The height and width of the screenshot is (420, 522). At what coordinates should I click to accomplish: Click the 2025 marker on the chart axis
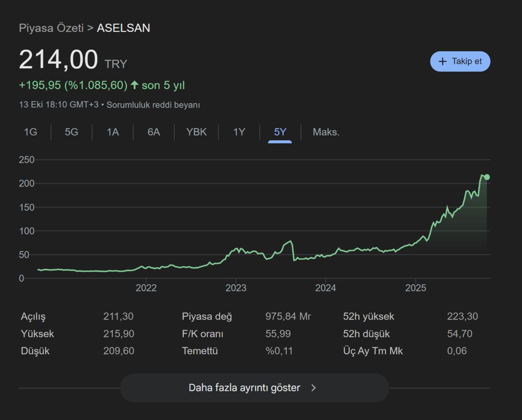[415, 288]
